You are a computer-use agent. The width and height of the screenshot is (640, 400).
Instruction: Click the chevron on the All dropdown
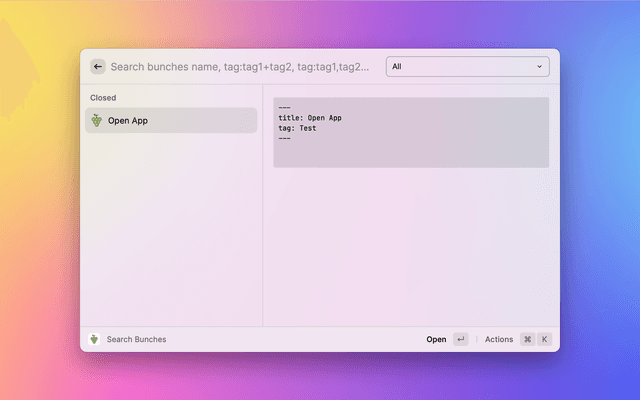(x=540, y=67)
